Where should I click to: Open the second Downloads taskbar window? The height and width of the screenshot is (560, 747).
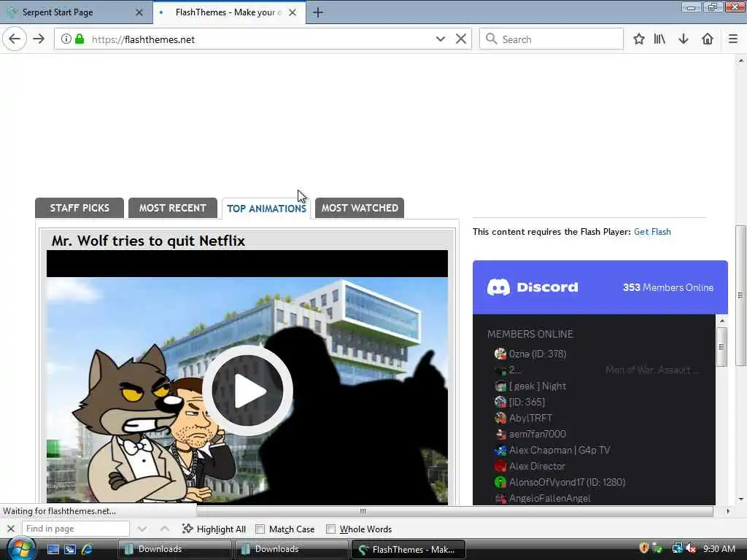[291, 549]
